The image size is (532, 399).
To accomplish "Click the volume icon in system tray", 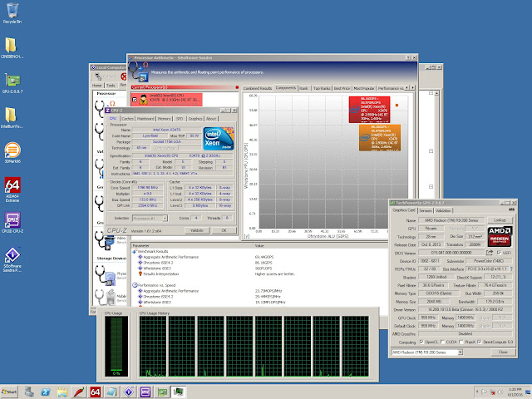I will coord(500,392).
